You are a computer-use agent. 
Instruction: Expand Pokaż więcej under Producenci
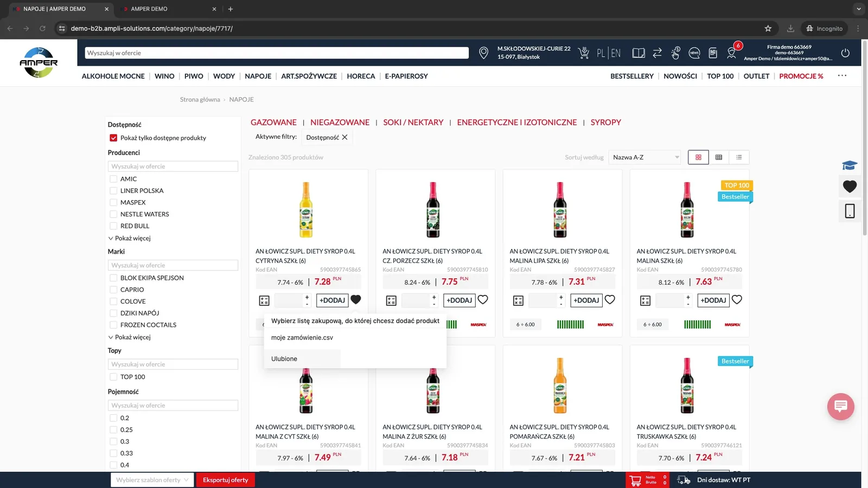[130, 238]
